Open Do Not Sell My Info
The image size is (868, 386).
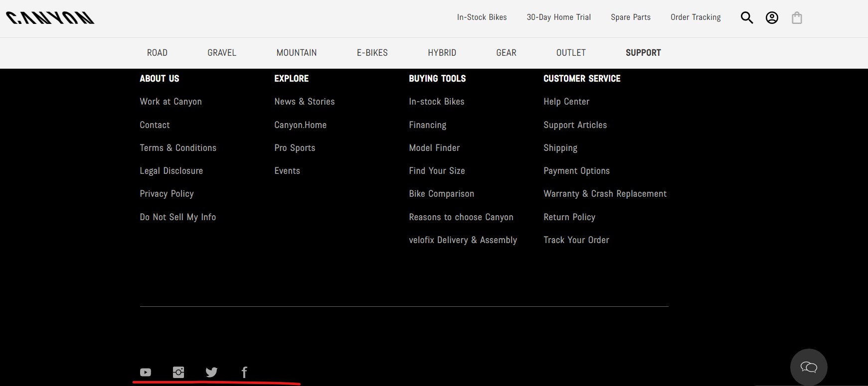tap(178, 217)
